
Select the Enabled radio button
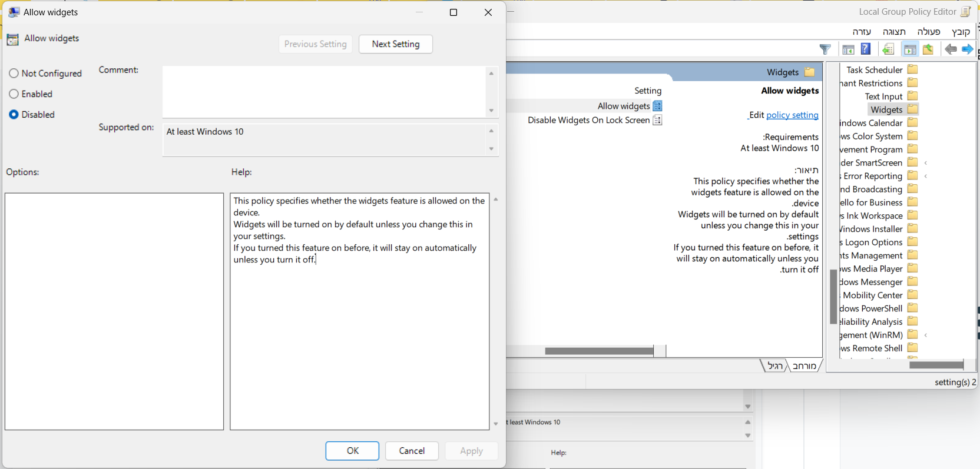pos(14,94)
